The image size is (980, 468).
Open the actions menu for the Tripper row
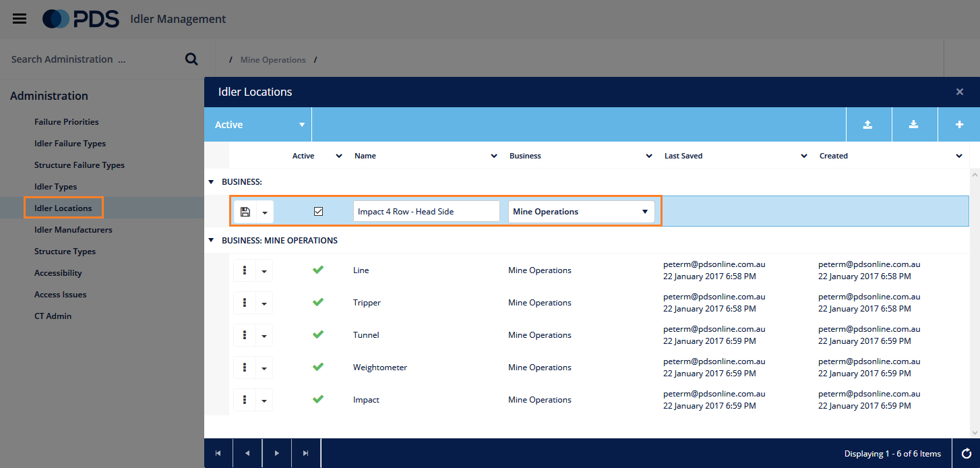(x=245, y=303)
